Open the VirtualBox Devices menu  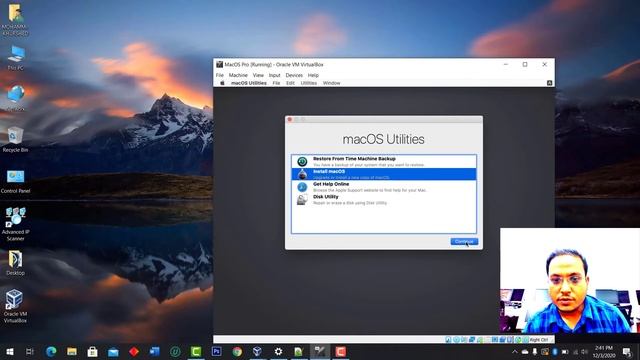(294, 75)
